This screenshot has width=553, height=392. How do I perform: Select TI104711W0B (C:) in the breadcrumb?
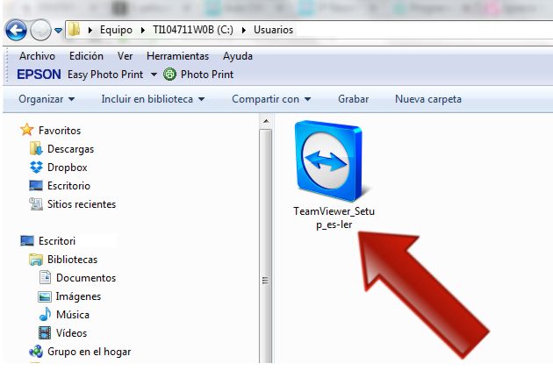coord(193,30)
